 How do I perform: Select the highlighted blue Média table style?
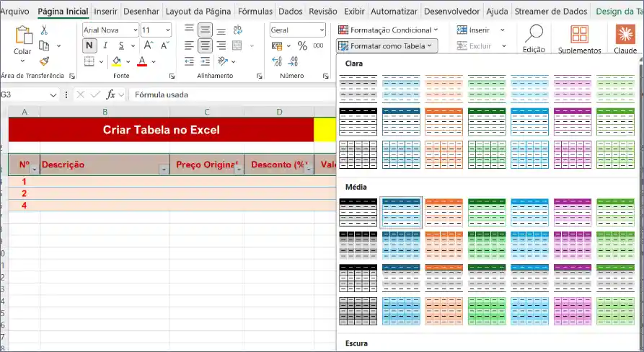pyautogui.click(x=401, y=212)
